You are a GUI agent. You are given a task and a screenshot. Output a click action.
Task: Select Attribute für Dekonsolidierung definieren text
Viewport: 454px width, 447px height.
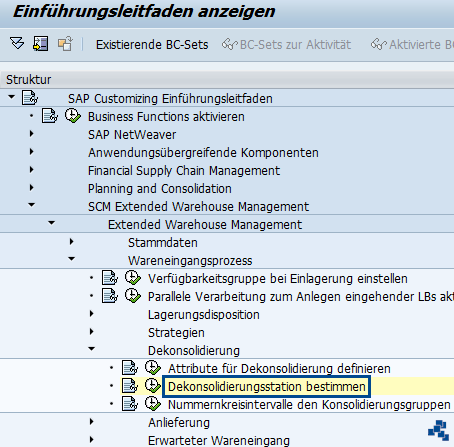point(279,369)
